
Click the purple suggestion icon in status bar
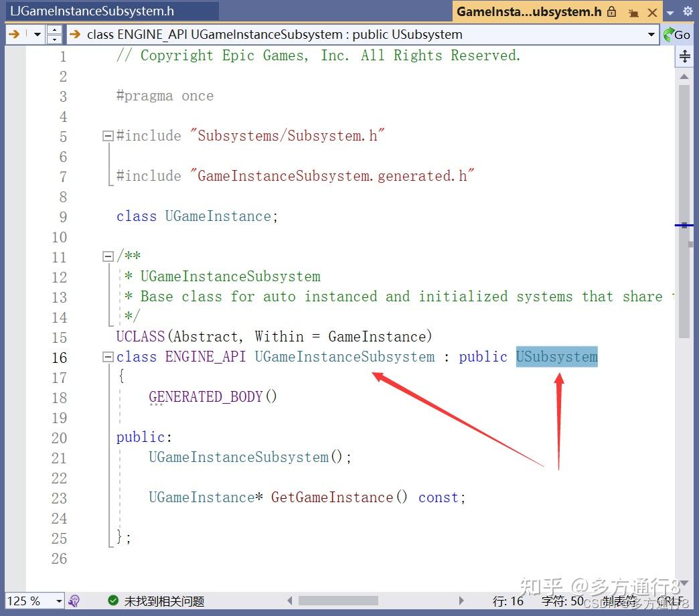pyautogui.click(x=74, y=601)
